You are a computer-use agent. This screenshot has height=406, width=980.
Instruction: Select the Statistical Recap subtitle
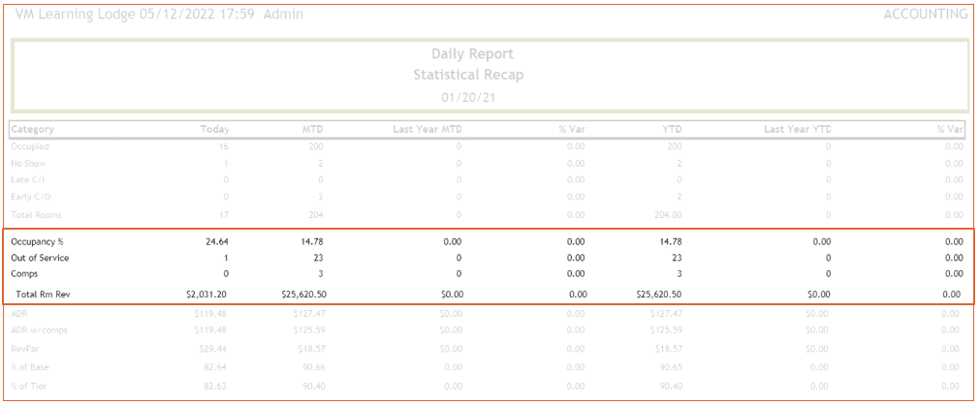[x=472, y=75]
